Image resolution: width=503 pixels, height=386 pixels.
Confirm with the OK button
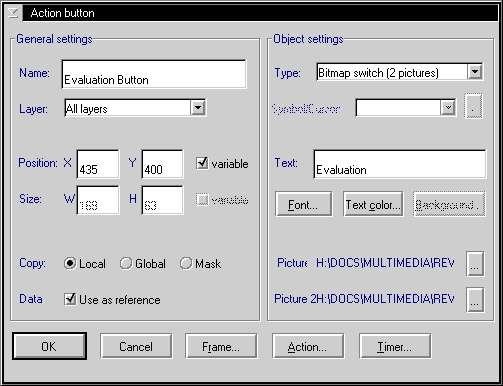click(49, 346)
